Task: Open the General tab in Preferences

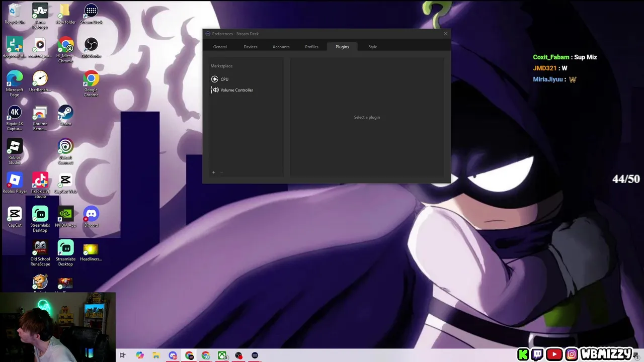Action: [x=220, y=47]
